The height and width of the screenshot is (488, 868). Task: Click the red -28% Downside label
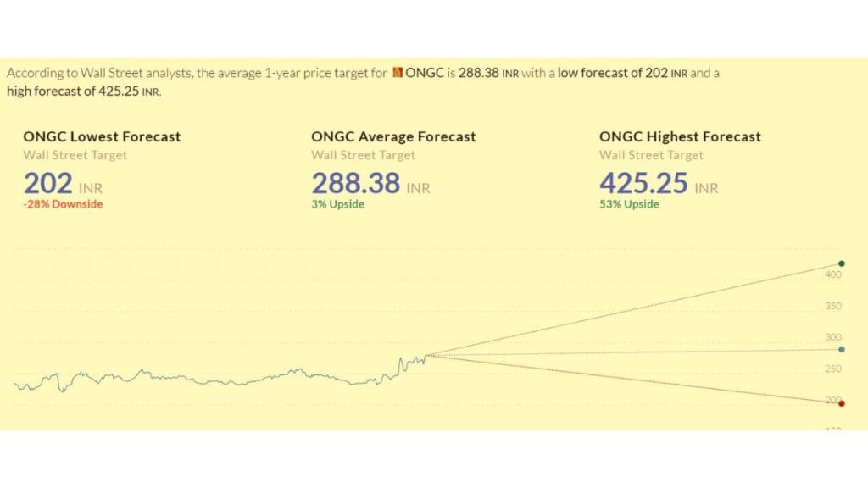tap(63, 204)
